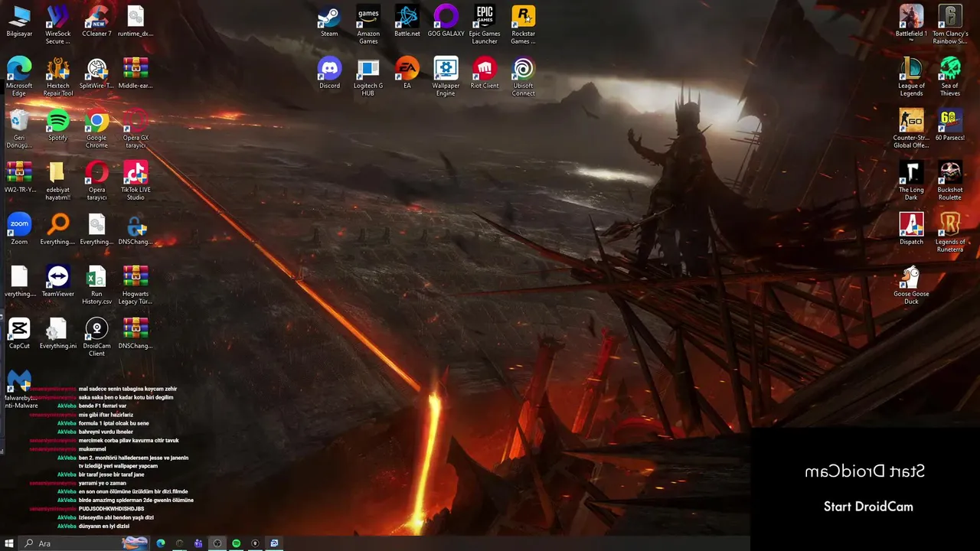
Task: Open Legends of Runeterra shortcut
Action: [950, 233]
